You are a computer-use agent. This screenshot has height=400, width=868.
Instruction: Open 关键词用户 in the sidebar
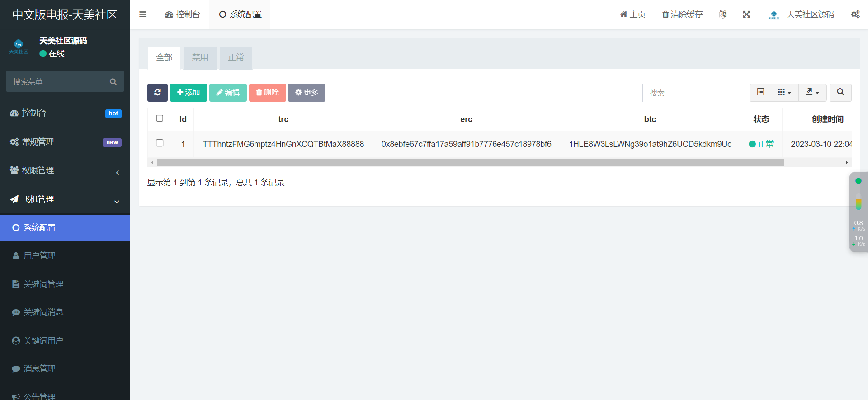pyautogui.click(x=65, y=341)
